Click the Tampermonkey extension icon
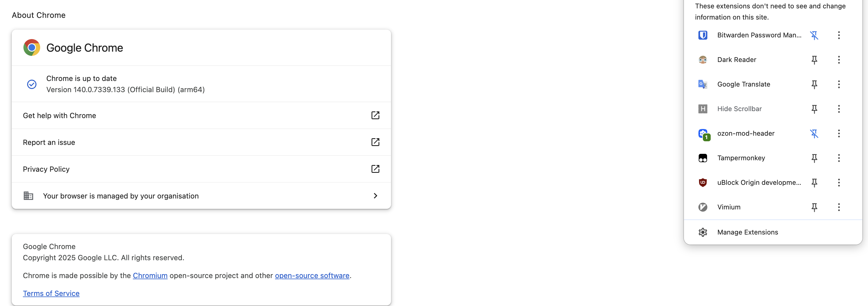 point(703,158)
